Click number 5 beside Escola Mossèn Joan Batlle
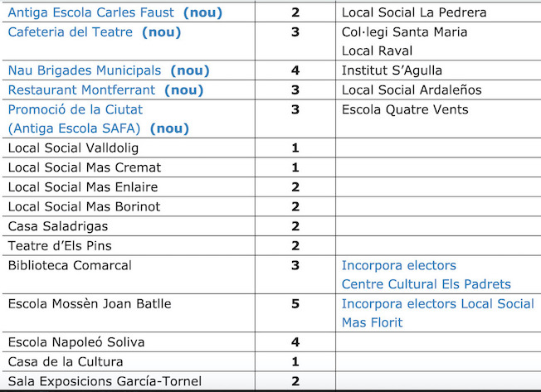The image size is (541, 392). point(295,304)
